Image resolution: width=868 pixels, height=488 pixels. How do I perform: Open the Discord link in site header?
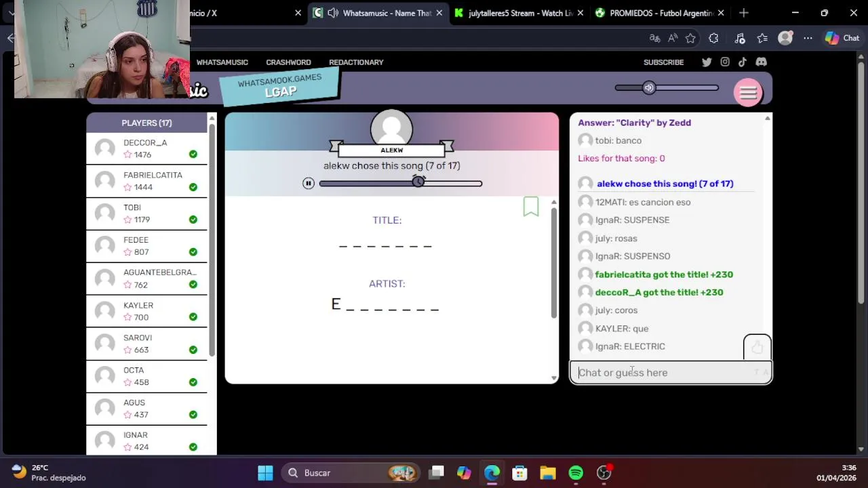tap(761, 62)
